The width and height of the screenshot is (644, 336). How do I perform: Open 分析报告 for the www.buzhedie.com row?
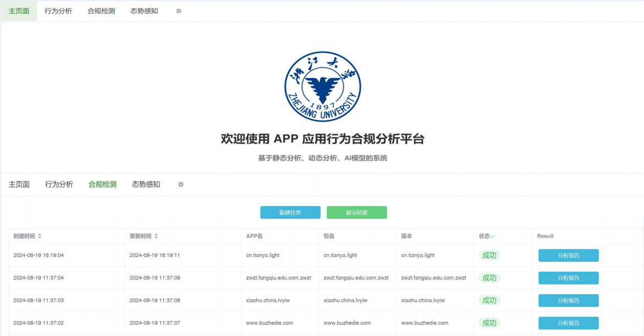pyautogui.click(x=569, y=323)
